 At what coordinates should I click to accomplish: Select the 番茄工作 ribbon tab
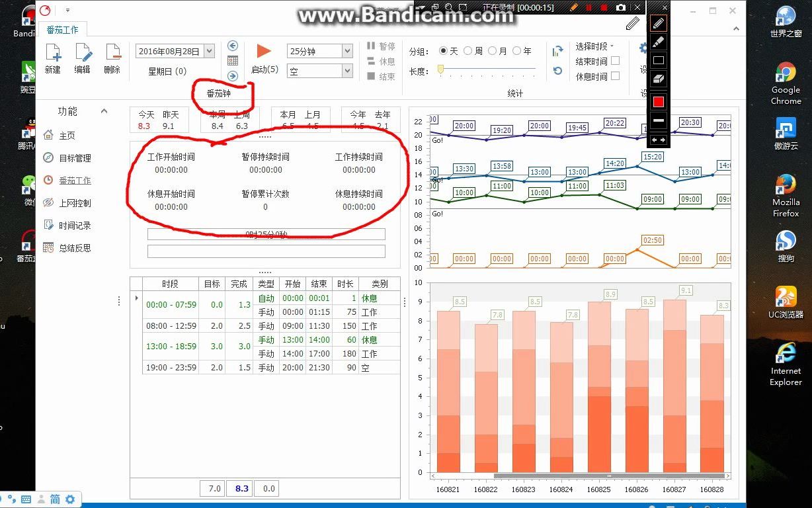pos(62,30)
